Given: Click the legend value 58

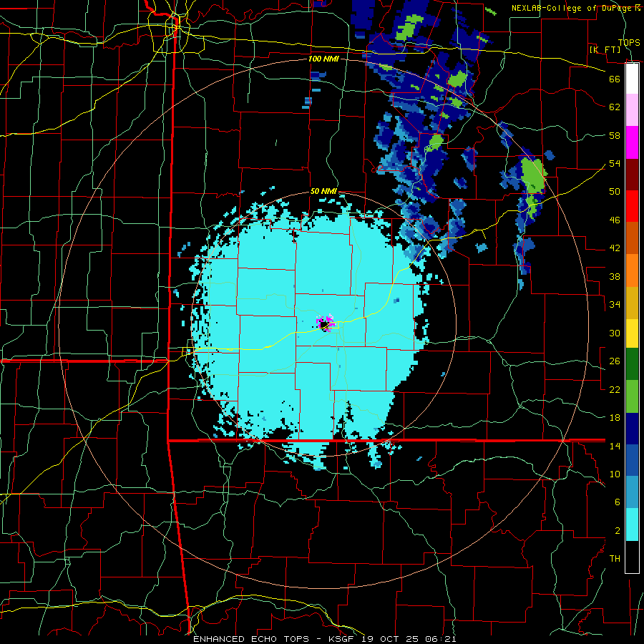Looking at the screenshot, I should pyautogui.click(x=615, y=135).
